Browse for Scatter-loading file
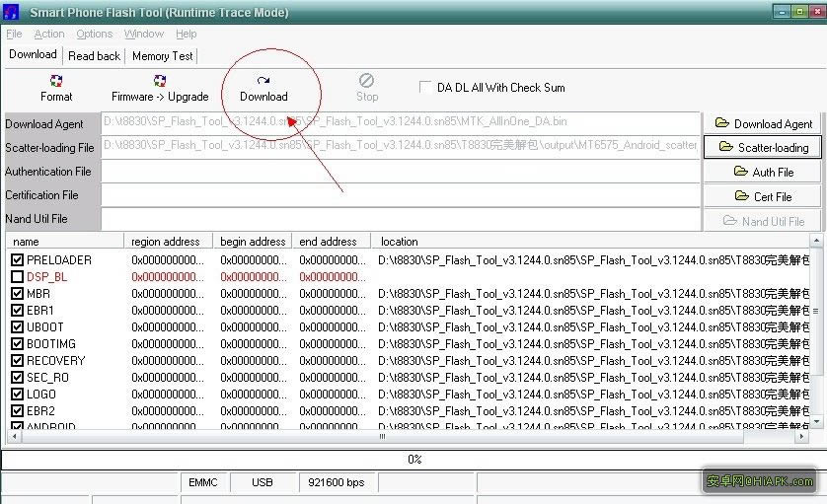Image resolution: width=827 pixels, height=504 pixels. 763,148
